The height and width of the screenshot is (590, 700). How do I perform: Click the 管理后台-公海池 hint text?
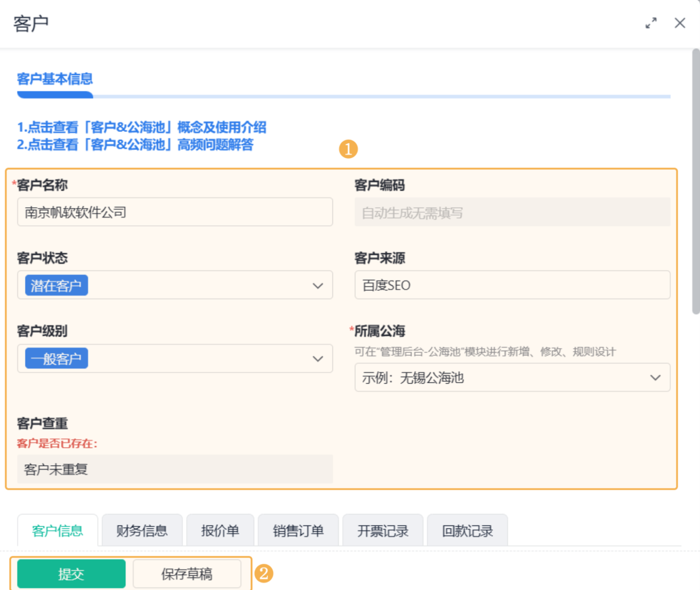485,352
